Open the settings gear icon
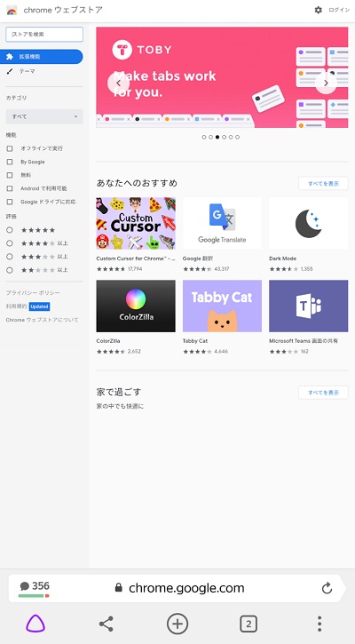355x644 pixels. click(x=318, y=10)
